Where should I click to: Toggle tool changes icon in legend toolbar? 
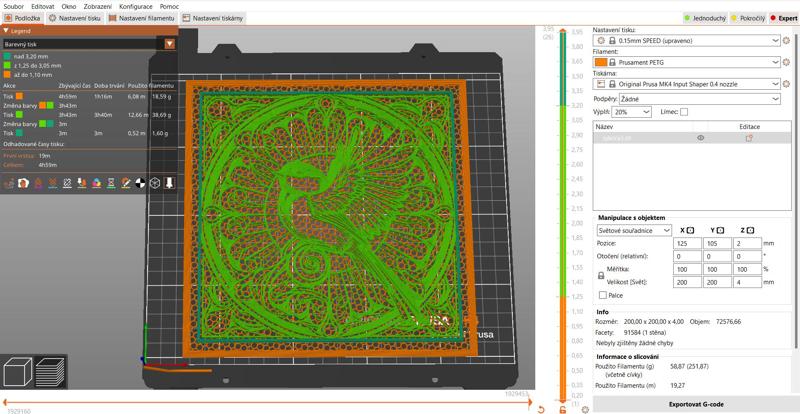pos(82,183)
